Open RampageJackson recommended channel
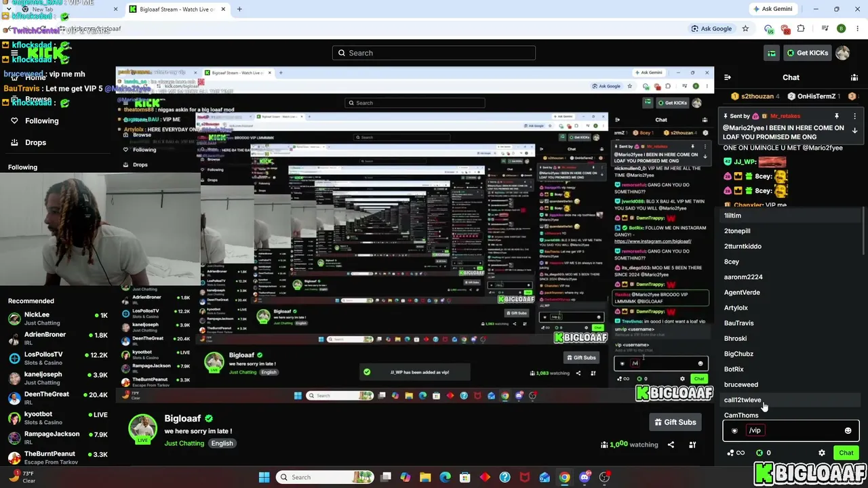 pos(58,437)
